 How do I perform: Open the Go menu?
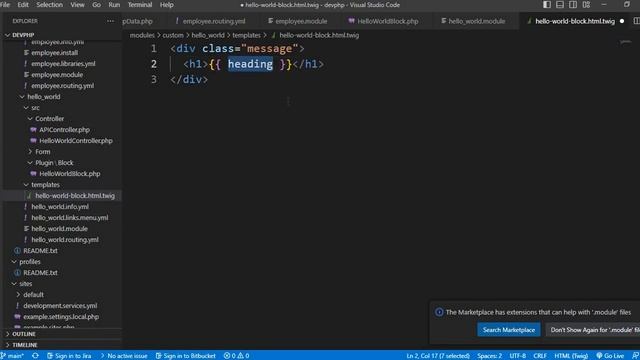point(96,5)
